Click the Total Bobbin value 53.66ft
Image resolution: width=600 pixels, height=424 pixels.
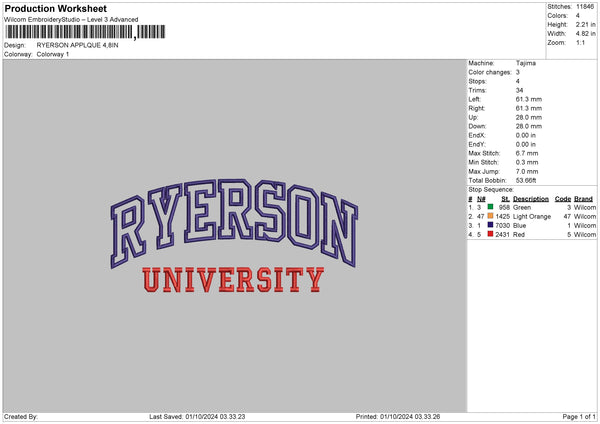(526, 180)
